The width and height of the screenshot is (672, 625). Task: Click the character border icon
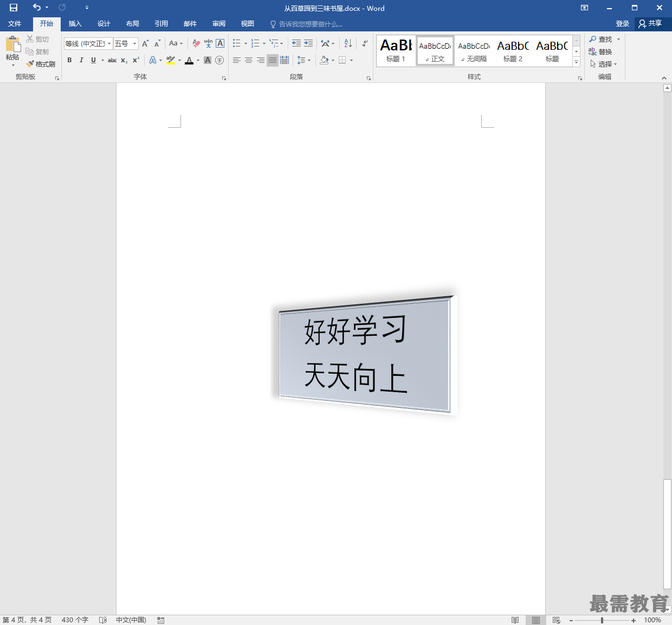pos(220,44)
